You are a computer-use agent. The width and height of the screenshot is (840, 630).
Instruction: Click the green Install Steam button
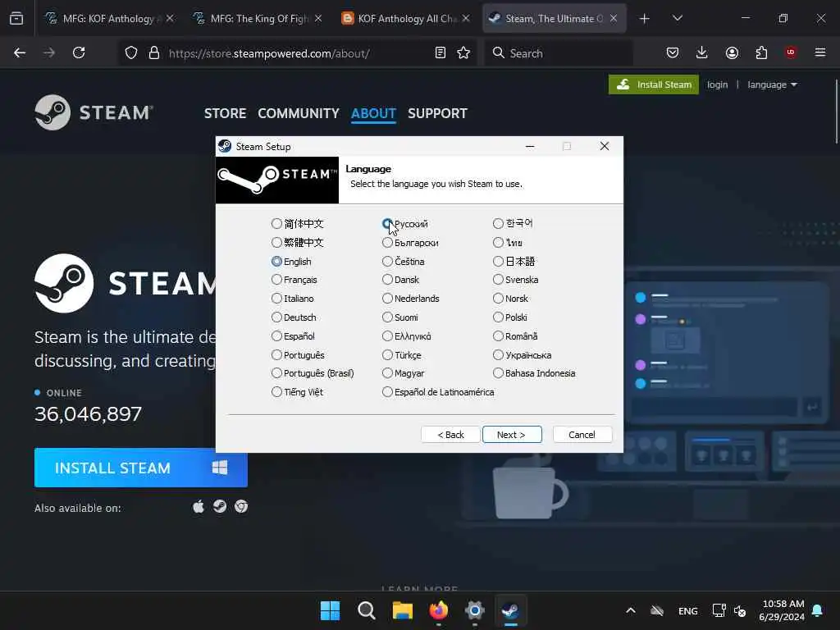[654, 84]
